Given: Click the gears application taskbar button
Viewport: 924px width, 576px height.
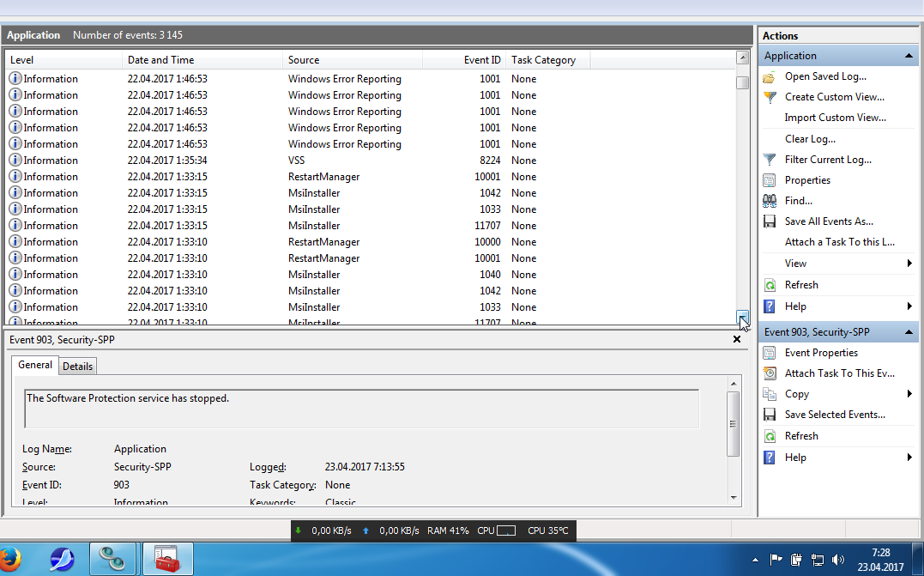Looking at the screenshot, I should 112,558.
